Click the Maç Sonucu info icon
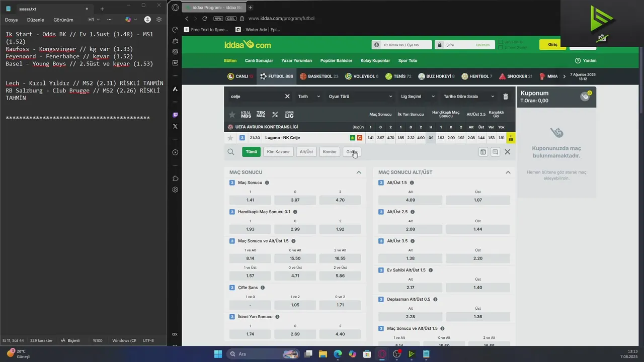Viewport: 644px width, 362px height. [x=267, y=183]
